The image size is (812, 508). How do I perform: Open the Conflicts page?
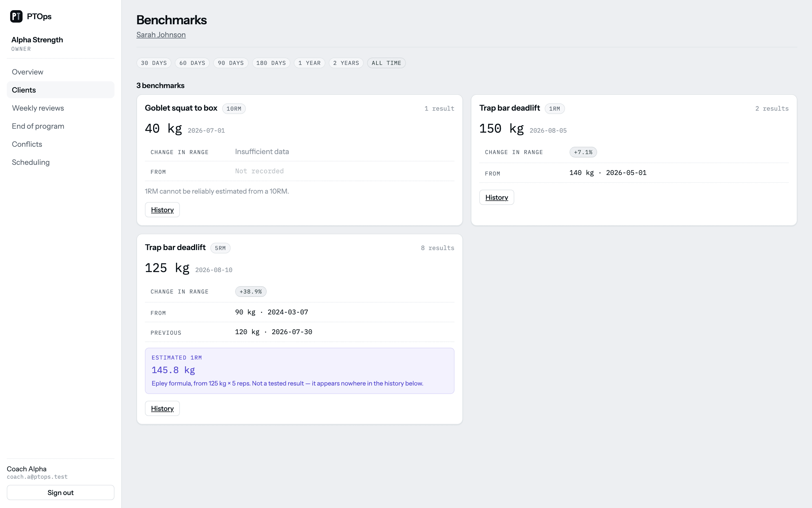[x=60, y=144]
